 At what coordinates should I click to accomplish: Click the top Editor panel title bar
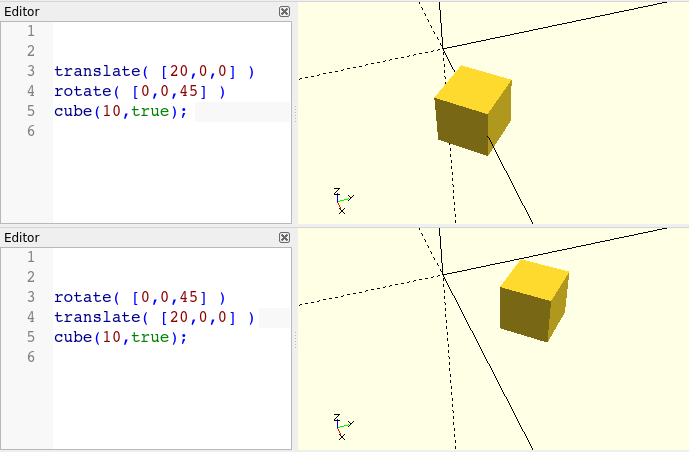pos(140,11)
